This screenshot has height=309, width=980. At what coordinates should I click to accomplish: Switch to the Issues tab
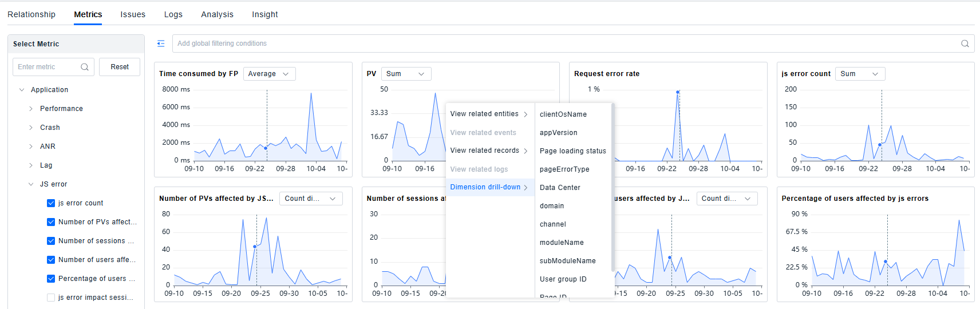(133, 14)
